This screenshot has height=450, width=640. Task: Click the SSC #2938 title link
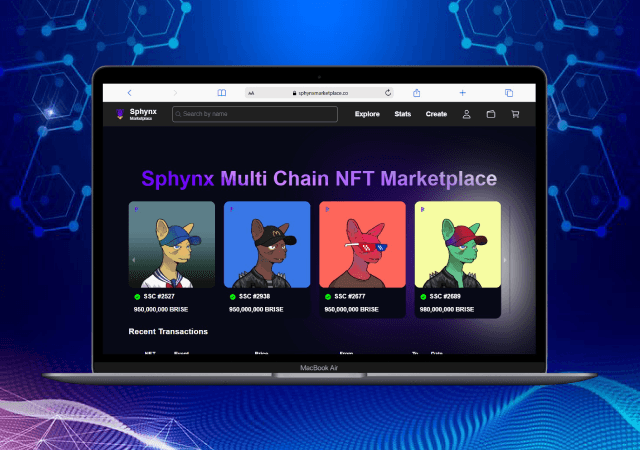254,296
